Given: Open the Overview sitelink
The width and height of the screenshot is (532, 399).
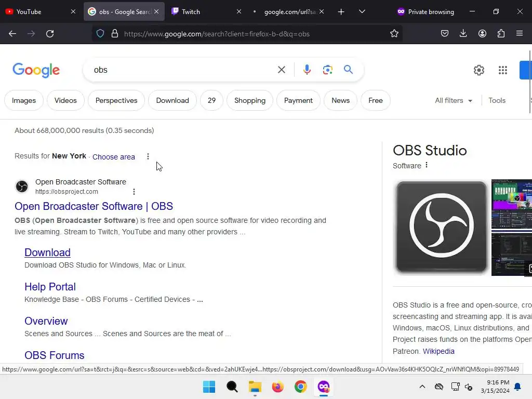Looking at the screenshot, I should [46, 321].
